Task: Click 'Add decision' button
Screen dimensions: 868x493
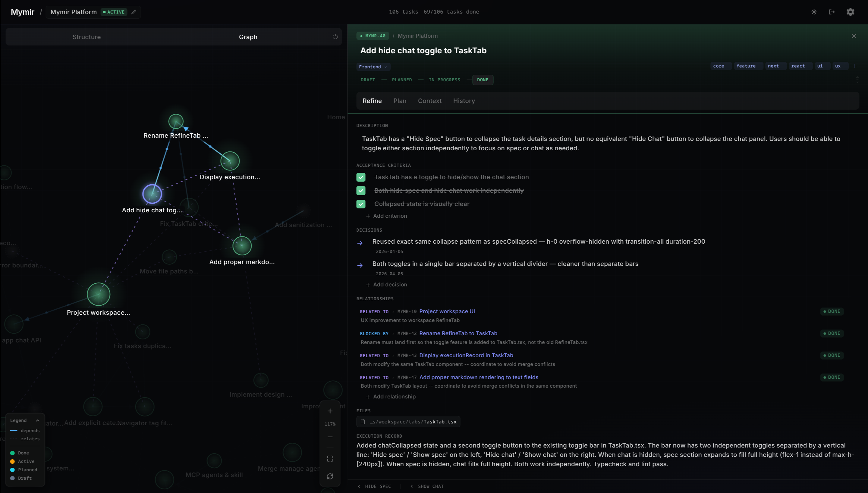Action: tap(387, 284)
